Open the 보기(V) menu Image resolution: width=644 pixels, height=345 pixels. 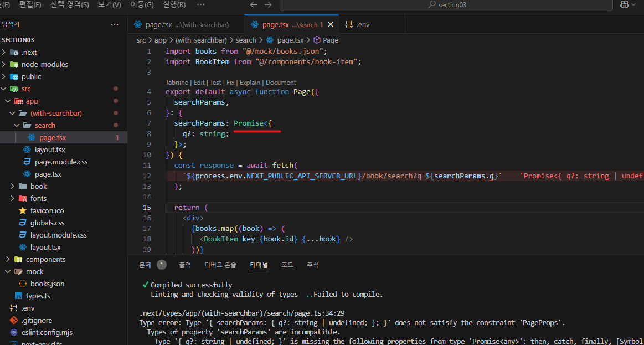(x=110, y=5)
